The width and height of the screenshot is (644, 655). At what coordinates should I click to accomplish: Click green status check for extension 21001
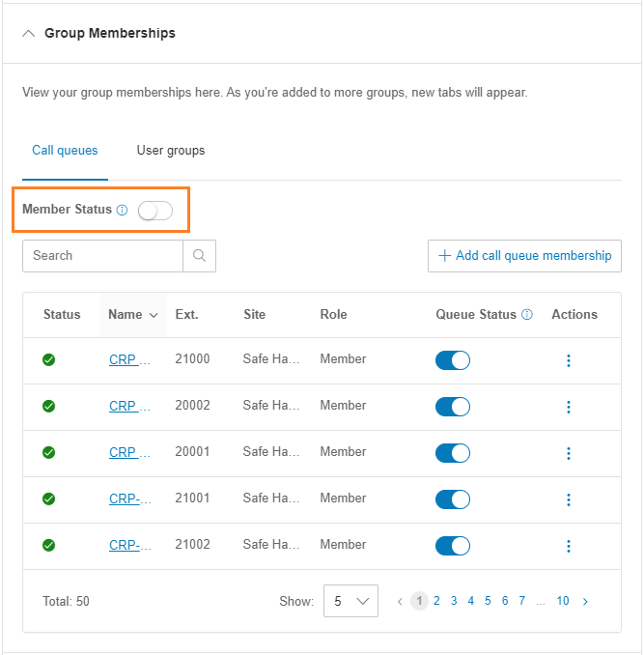tap(49, 498)
